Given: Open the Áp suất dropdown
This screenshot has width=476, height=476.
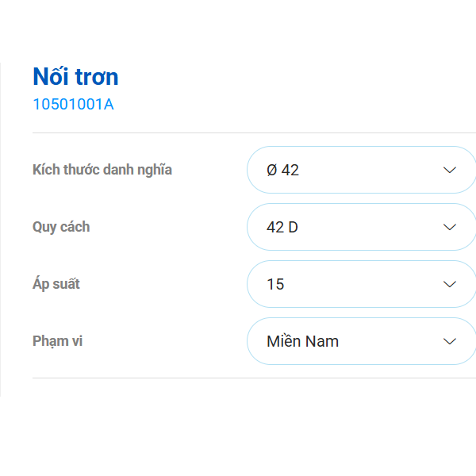Looking at the screenshot, I should point(361,284).
